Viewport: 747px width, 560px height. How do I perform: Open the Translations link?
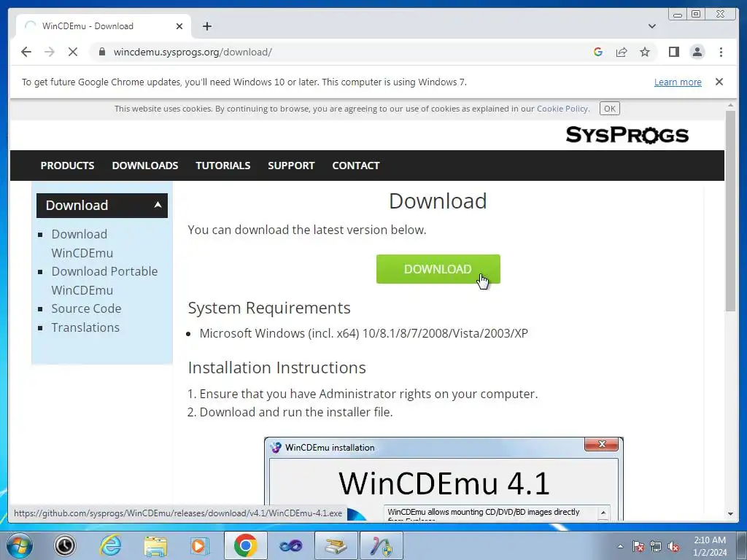pyautogui.click(x=85, y=327)
